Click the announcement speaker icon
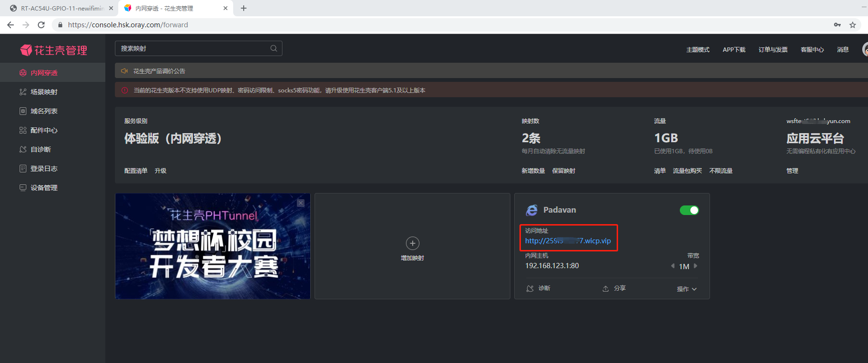The height and width of the screenshot is (363, 868). tap(124, 71)
